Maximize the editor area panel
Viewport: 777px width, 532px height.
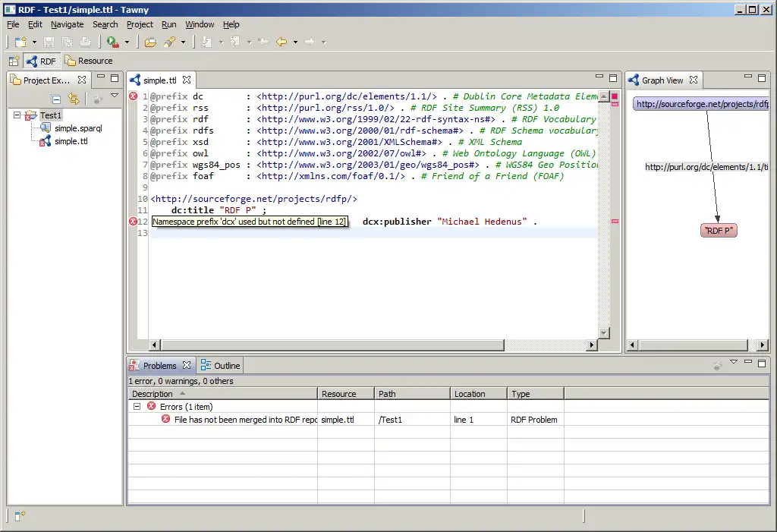click(x=613, y=78)
